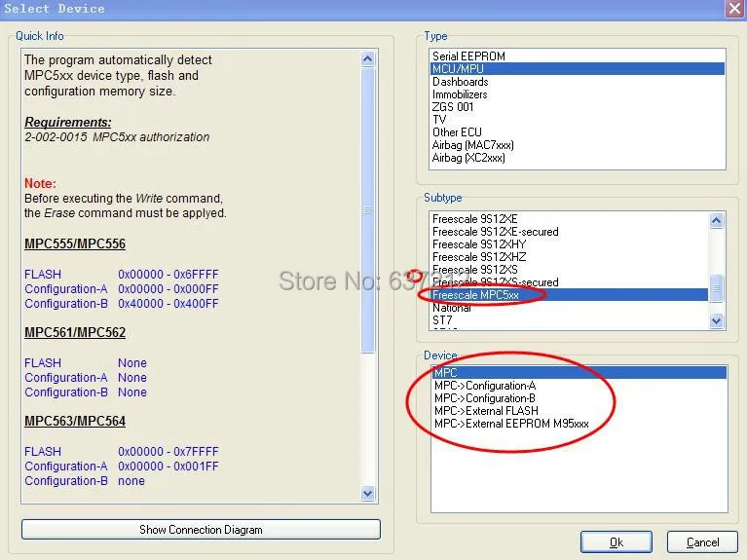Click the Cancel button
The image size is (747, 560).
point(702,541)
